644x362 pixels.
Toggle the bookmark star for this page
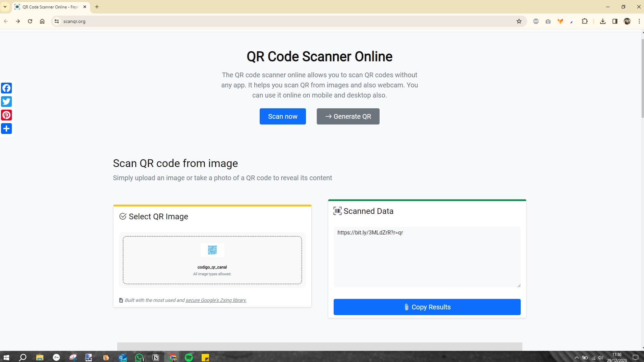[x=518, y=21]
